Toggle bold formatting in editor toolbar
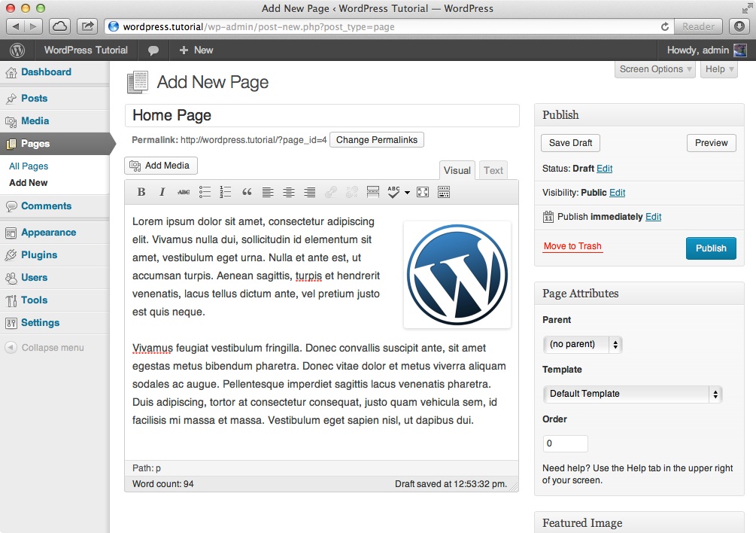The width and height of the screenshot is (756, 533). point(141,192)
